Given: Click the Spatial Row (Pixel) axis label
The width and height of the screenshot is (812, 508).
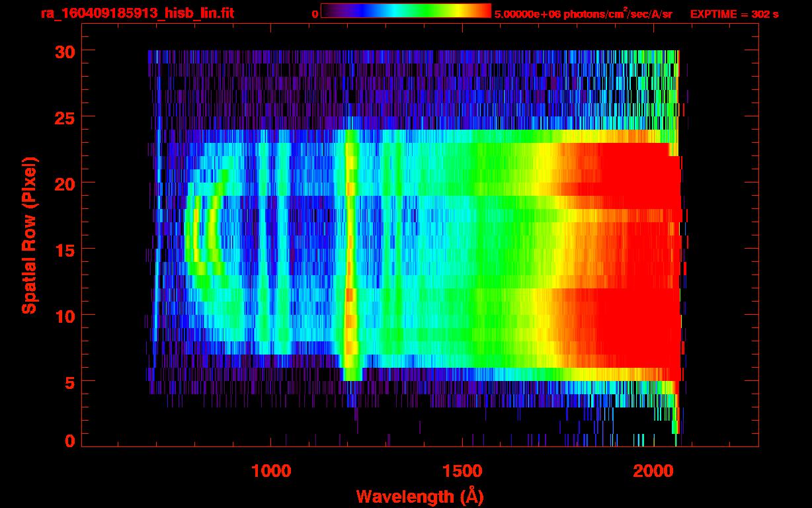Looking at the screenshot, I should 29,235.
